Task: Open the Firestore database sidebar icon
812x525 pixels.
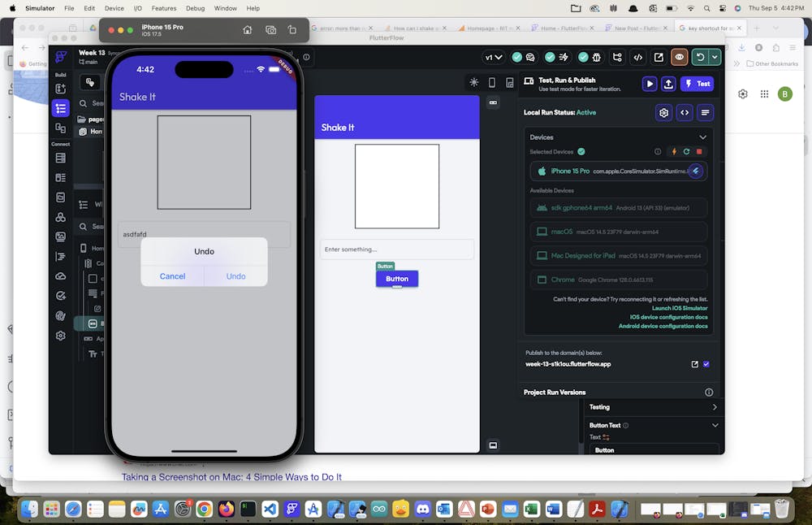Action: click(x=61, y=158)
